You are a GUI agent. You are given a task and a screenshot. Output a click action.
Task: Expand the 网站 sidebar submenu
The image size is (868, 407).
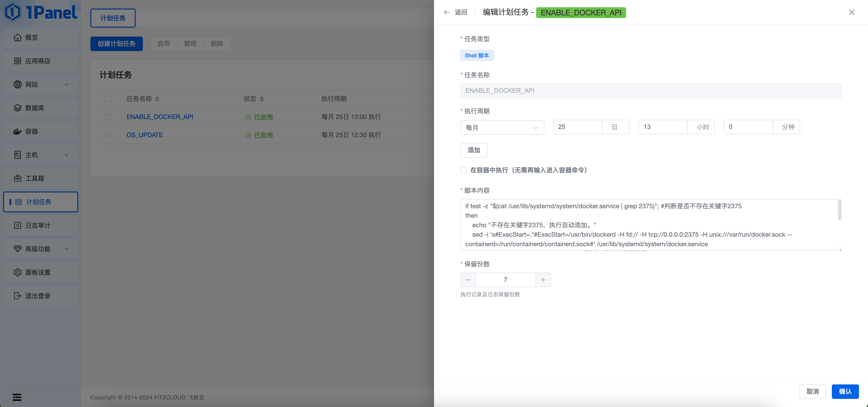[66, 84]
